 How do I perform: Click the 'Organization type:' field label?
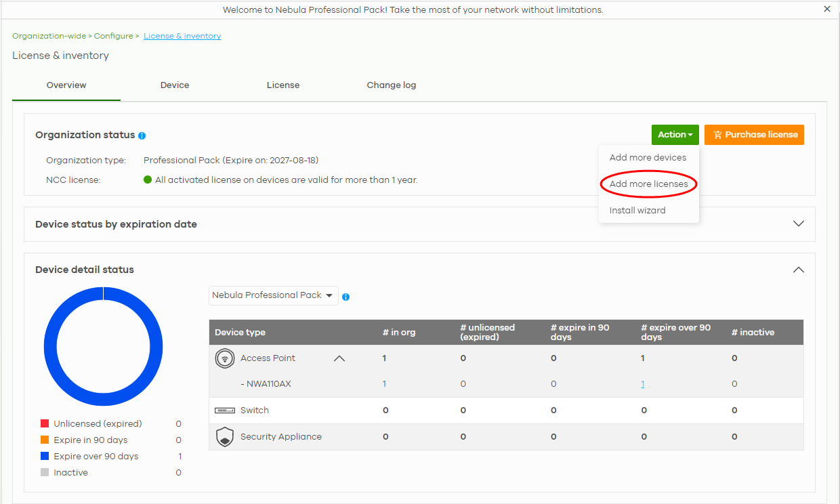tap(86, 161)
